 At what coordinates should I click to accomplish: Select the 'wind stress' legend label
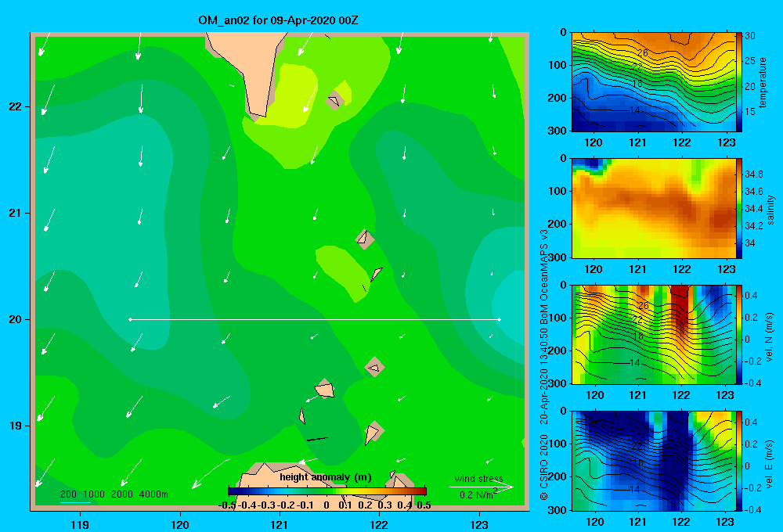coord(478,478)
